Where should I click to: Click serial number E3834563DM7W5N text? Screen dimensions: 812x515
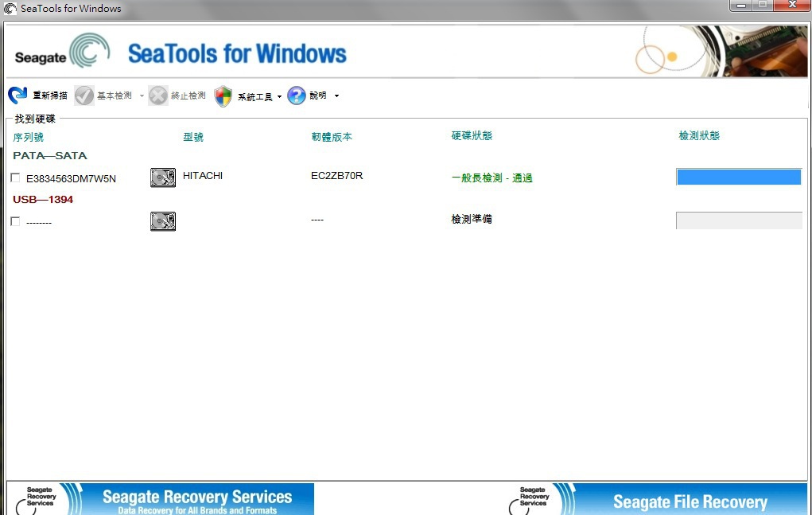coord(71,179)
